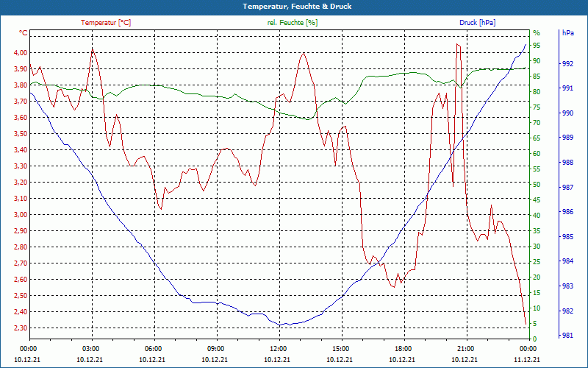588x368 pixels.
Task: Click blue pressure axis value '984'
Action: pos(568,261)
